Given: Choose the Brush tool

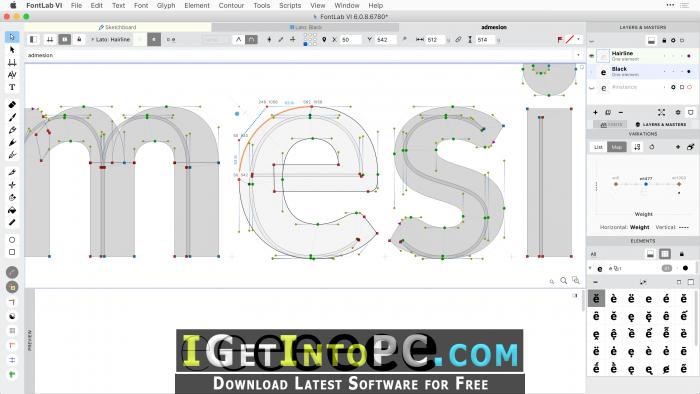Looking at the screenshot, I should pyautogui.click(x=12, y=117).
